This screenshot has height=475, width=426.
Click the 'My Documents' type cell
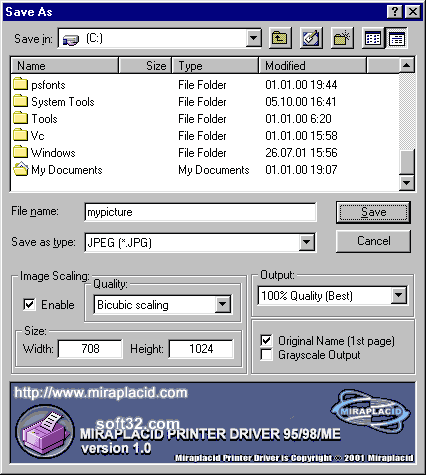(x=214, y=170)
